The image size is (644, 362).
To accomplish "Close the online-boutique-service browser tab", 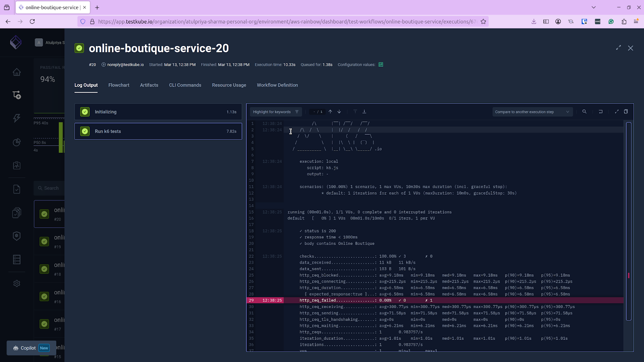I will 85,7.
